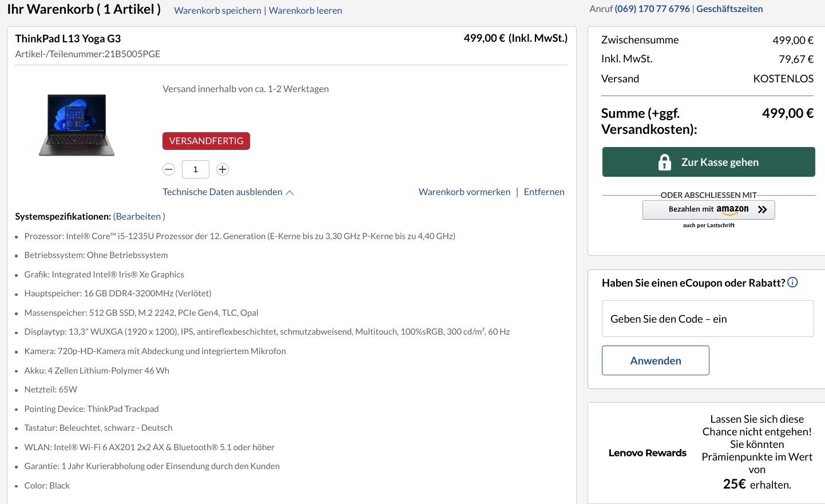
Task: Click the eCoupon info icon
Action: coord(792,282)
